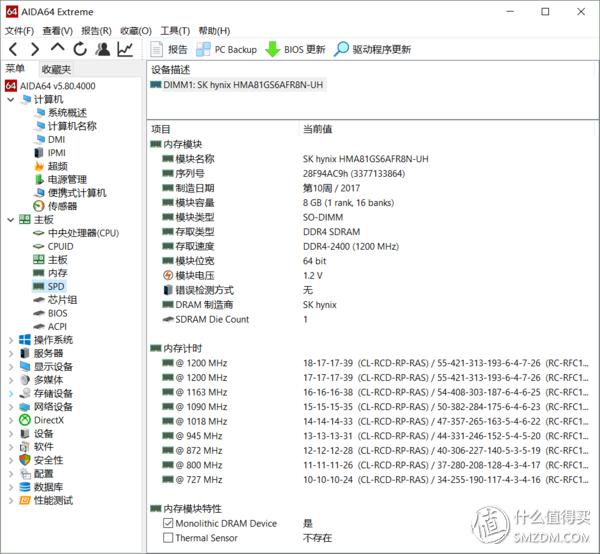Image resolution: width=600 pixels, height=554 pixels.
Task: Select 芯片组 tree item
Action: click(x=55, y=300)
